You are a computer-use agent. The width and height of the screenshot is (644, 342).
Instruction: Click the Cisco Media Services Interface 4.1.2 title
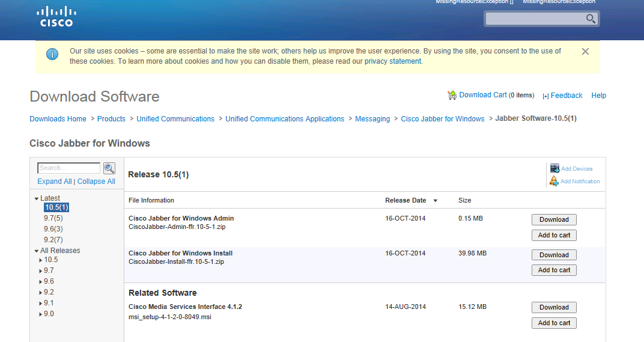click(185, 307)
